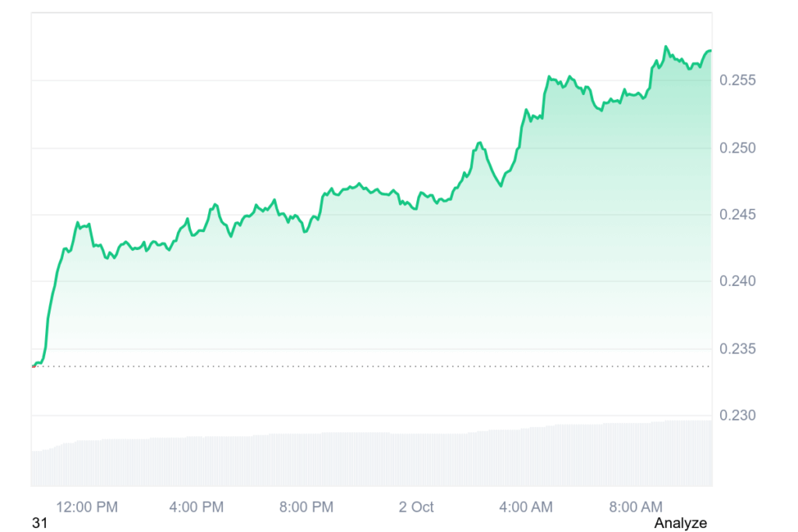Click the 0.255 price axis label
This screenshot has height=532, width=798.
(736, 80)
